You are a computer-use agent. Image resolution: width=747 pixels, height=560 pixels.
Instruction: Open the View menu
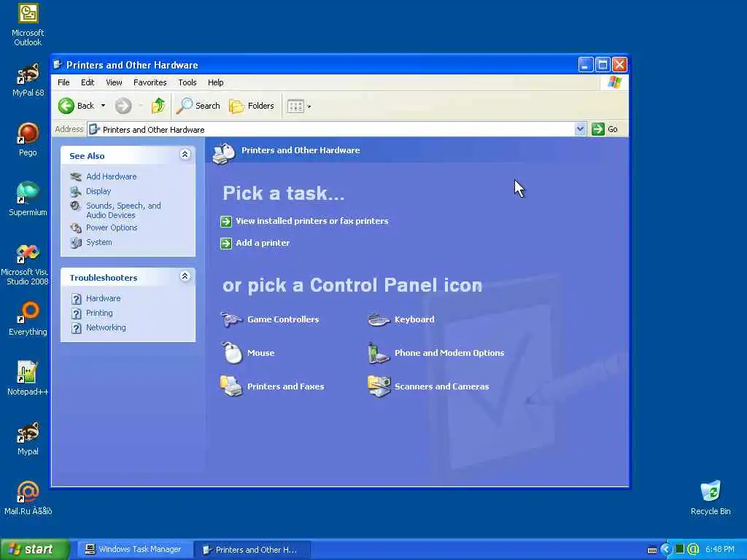114,82
